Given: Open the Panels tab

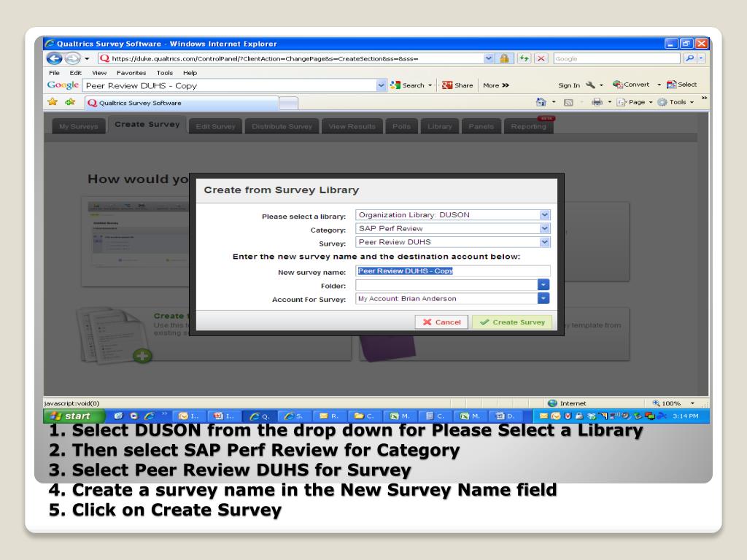Looking at the screenshot, I should [x=481, y=126].
